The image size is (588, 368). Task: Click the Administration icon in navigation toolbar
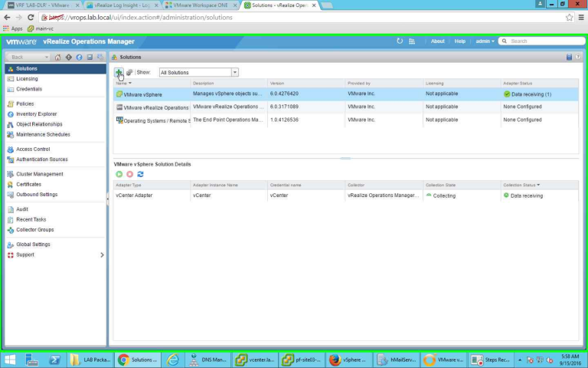coord(100,57)
